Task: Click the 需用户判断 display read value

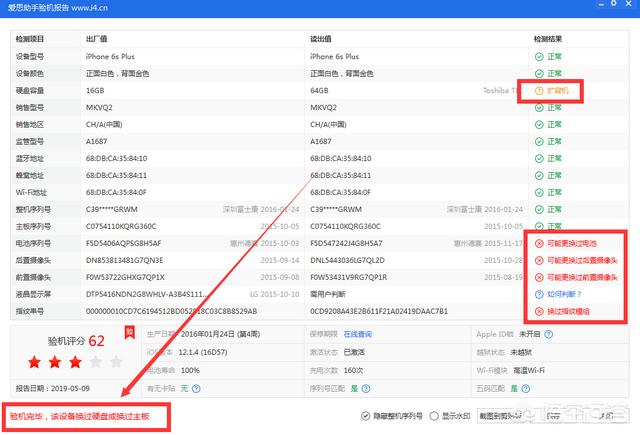Action: (x=328, y=295)
